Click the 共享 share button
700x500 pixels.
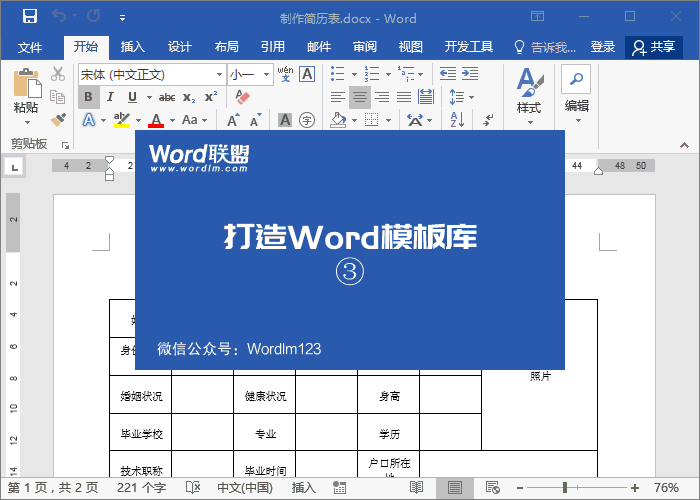pos(654,47)
